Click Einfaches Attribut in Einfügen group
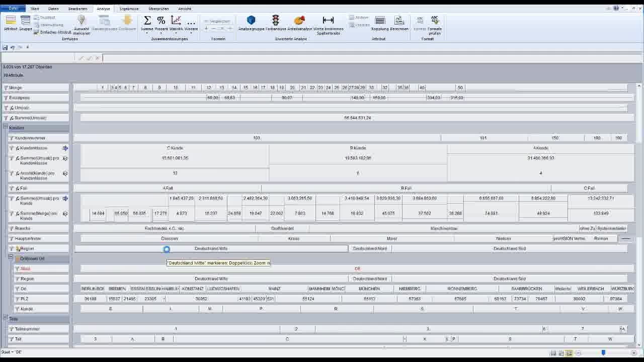 tap(53, 32)
